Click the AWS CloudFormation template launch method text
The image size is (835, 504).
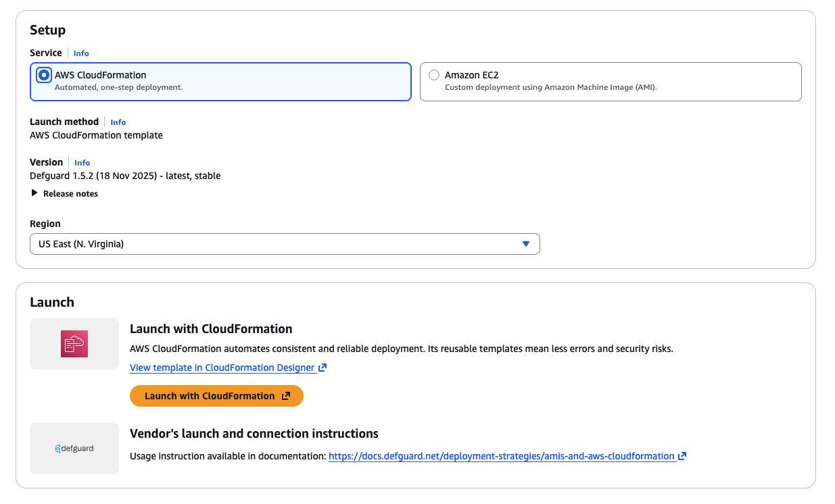96,135
